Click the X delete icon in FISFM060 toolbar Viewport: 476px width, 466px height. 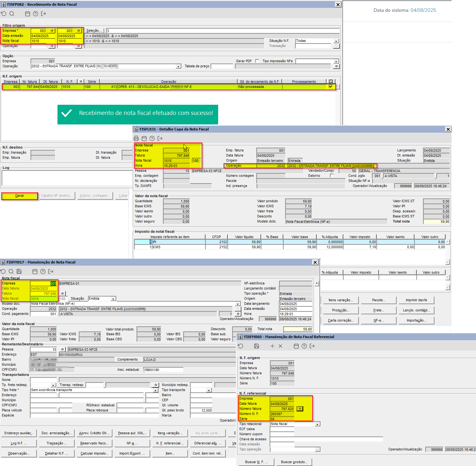(280, 346)
